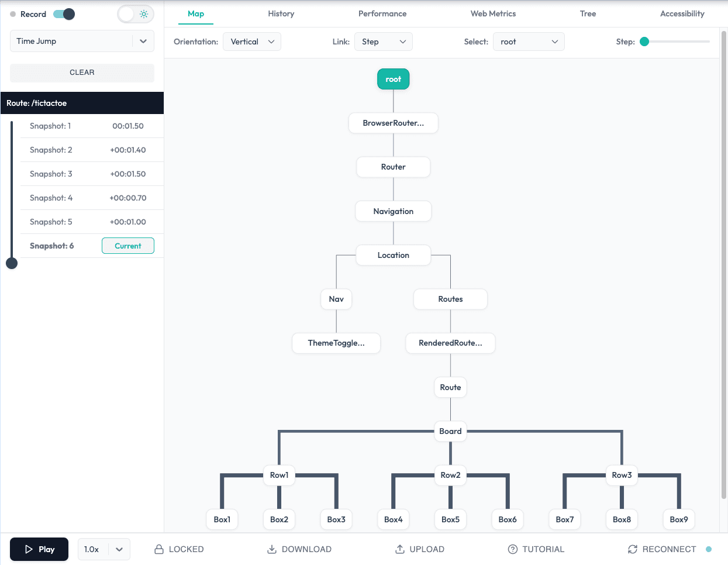Image resolution: width=728 pixels, height=565 pixels.
Task: Click the Board node in the component map
Action: click(x=450, y=431)
